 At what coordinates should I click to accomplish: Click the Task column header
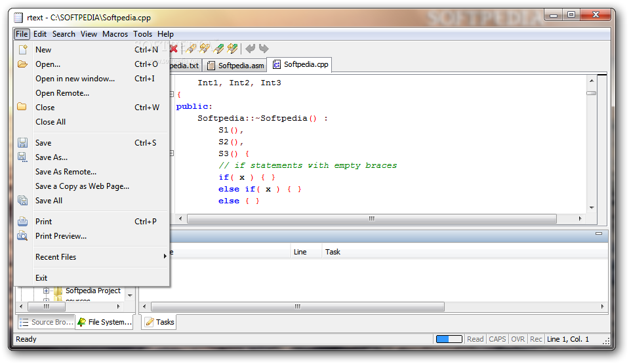[x=465, y=252]
